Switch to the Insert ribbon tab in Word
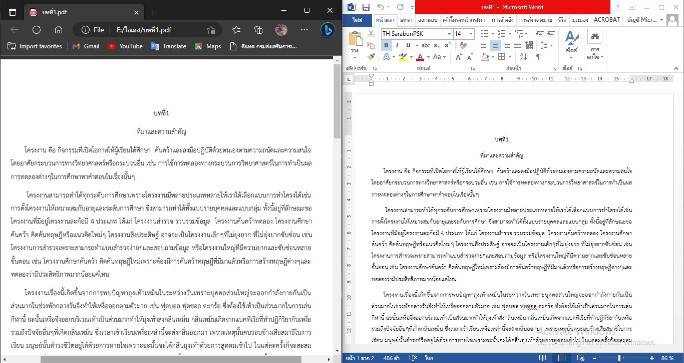The width and height of the screenshot is (684, 363). click(406, 20)
